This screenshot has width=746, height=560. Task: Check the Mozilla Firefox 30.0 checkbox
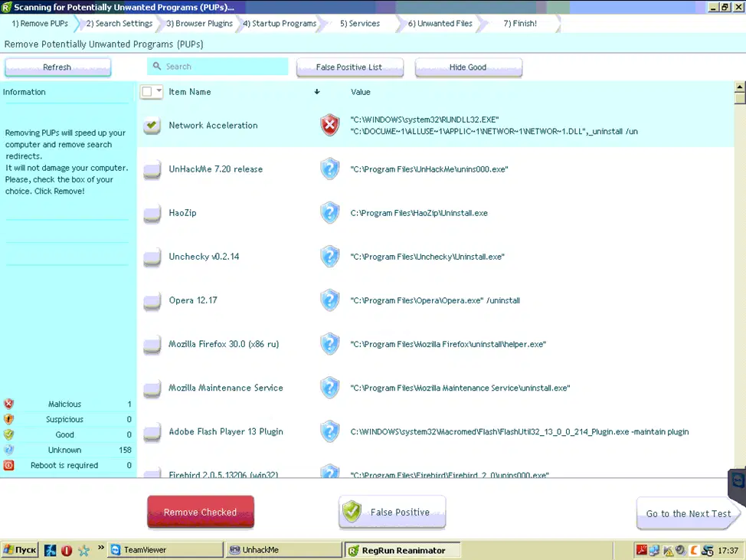(x=152, y=345)
